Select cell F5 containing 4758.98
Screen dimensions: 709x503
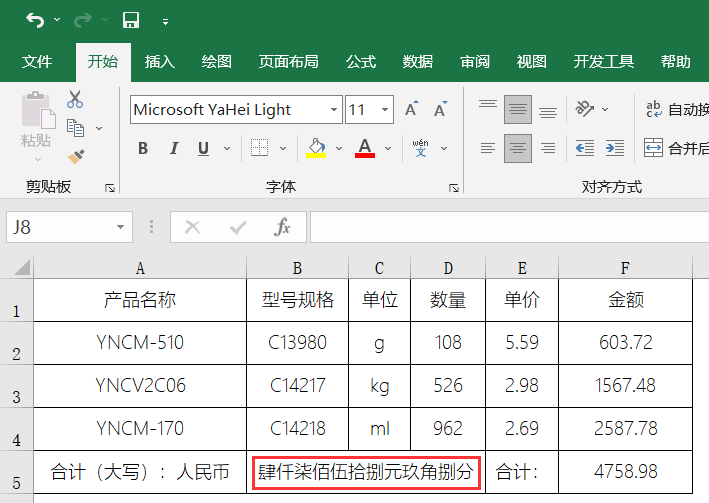pos(627,471)
